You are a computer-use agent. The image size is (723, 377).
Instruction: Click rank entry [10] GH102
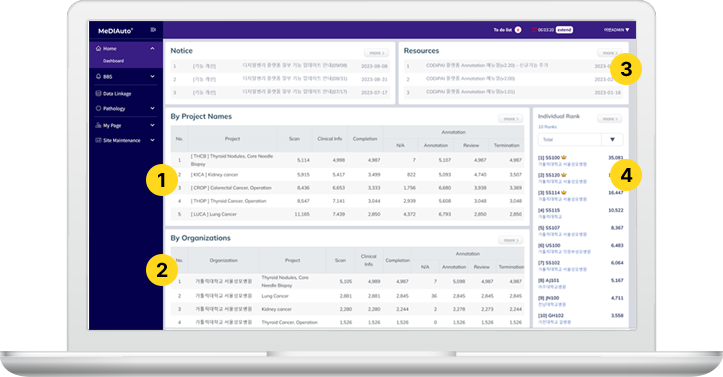(581, 318)
